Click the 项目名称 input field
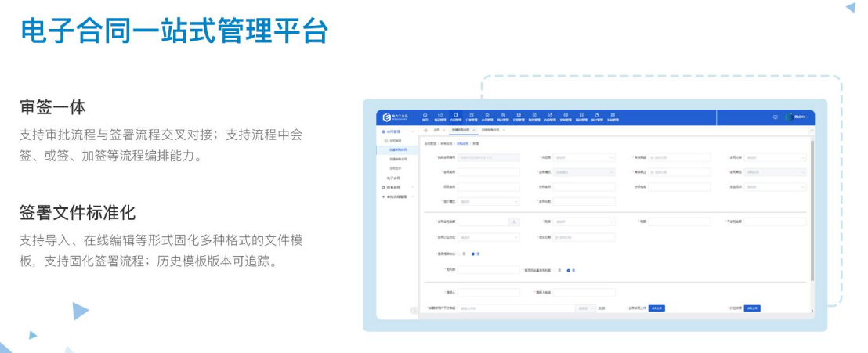This screenshot has height=353, width=868. coord(489,187)
